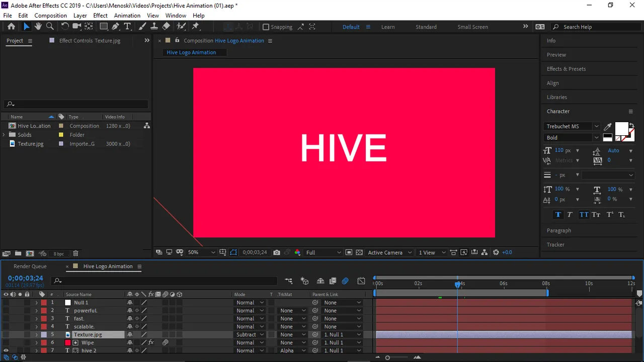Image resolution: width=644 pixels, height=362 pixels.
Task: Open the Paragraph panel
Action: click(559, 230)
